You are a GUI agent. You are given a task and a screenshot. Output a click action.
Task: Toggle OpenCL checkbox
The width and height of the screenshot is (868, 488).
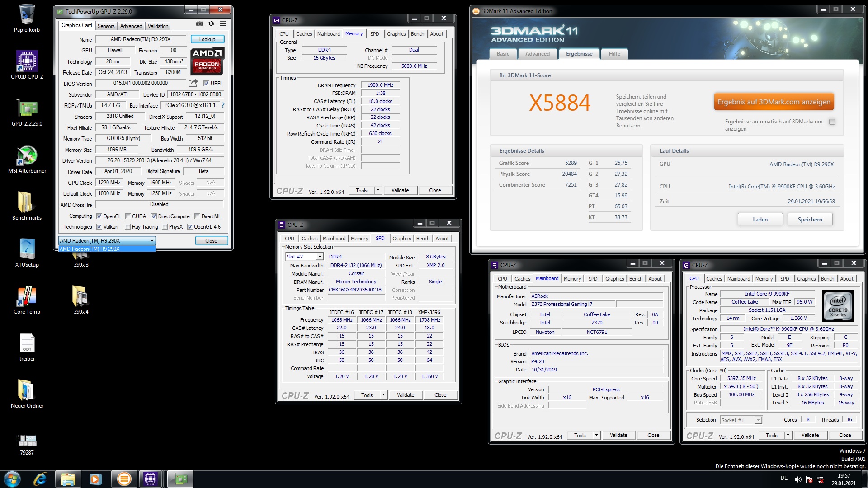(x=99, y=216)
